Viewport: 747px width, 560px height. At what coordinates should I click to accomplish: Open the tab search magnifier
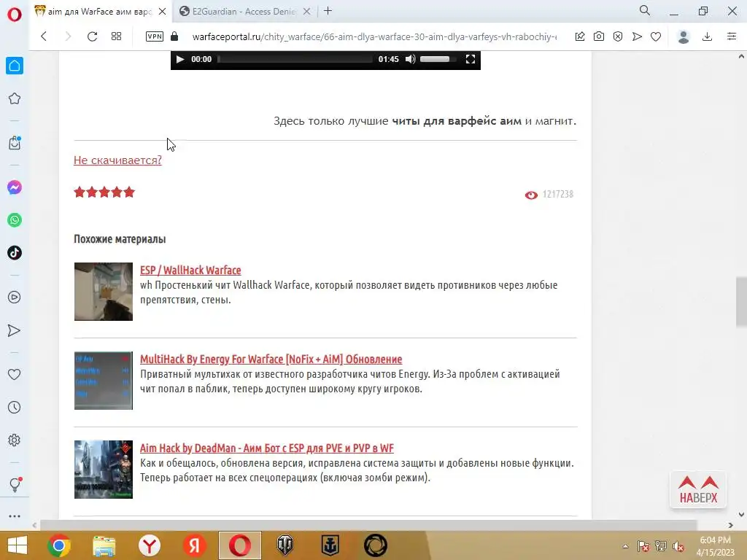(x=645, y=10)
